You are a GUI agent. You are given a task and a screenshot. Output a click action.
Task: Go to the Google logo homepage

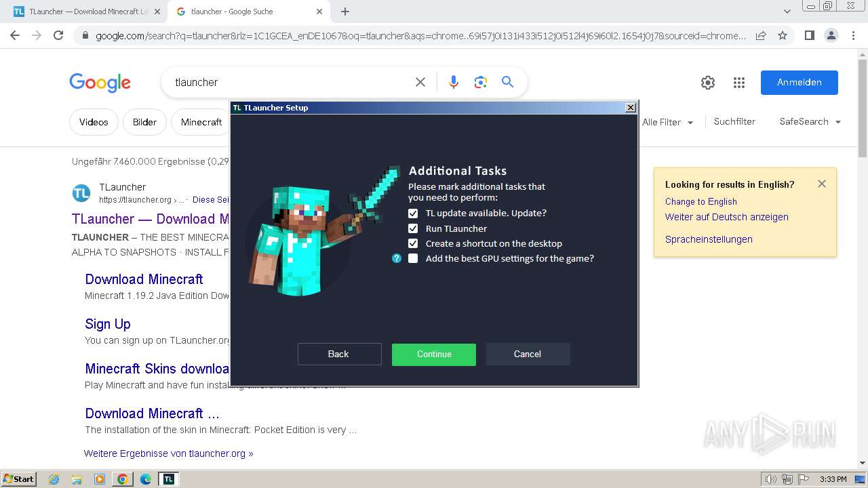tap(100, 83)
